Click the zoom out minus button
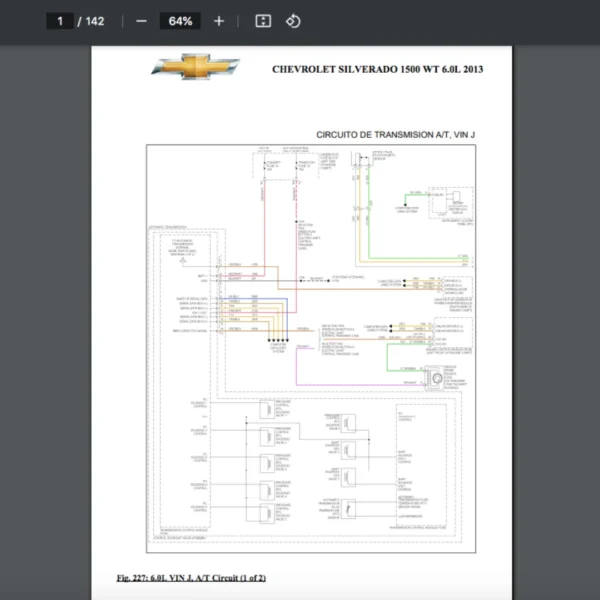This screenshot has width=600, height=600. tap(141, 21)
